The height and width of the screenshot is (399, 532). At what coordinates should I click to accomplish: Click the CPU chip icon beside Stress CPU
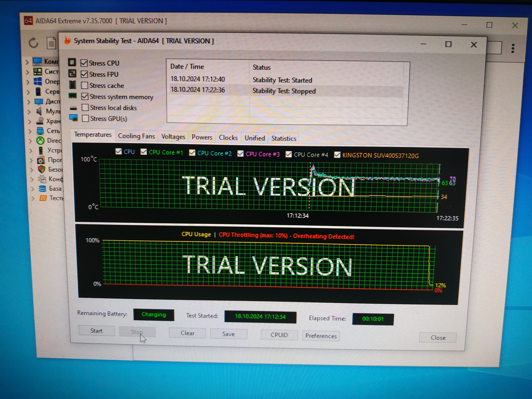(72, 62)
